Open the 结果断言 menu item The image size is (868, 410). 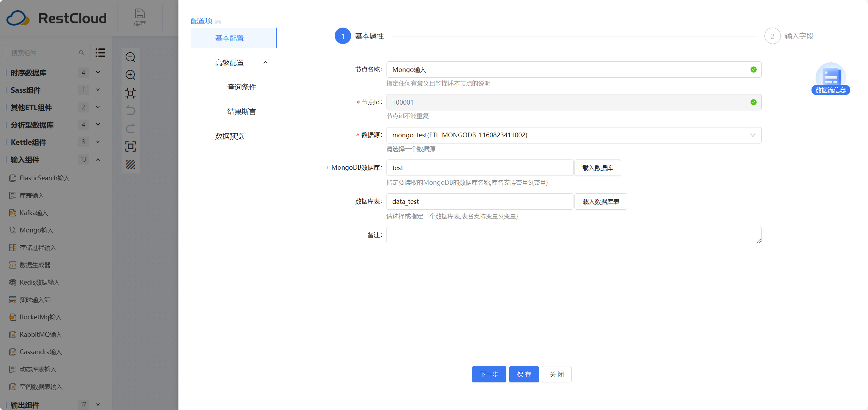[x=241, y=112]
